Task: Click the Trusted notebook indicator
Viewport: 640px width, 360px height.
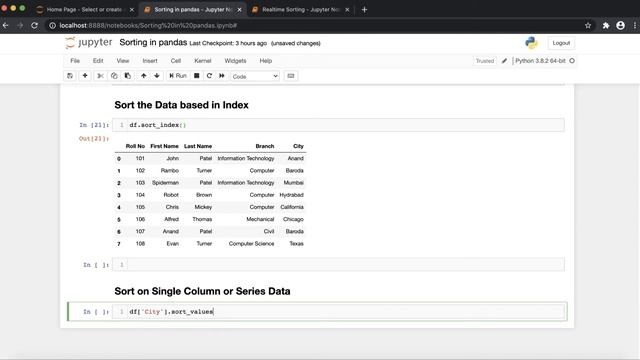Action: tap(484, 61)
